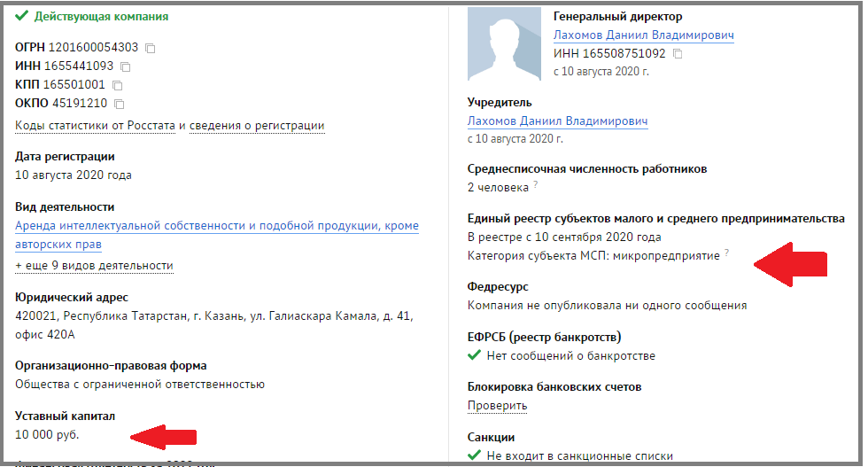This screenshot has height=467, width=868.
Task: Open Генеральный директор Лахомов Даниил Владимирович link
Action: (643, 35)
